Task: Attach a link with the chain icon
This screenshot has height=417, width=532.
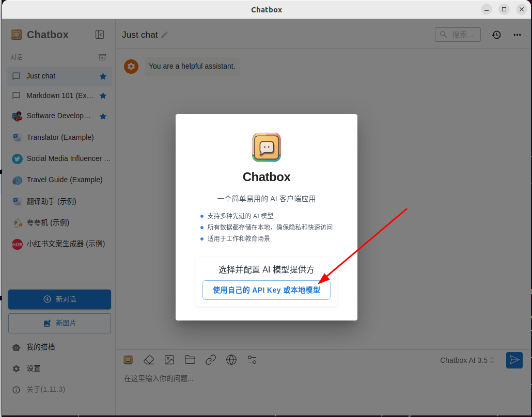Action: [211, 360]
